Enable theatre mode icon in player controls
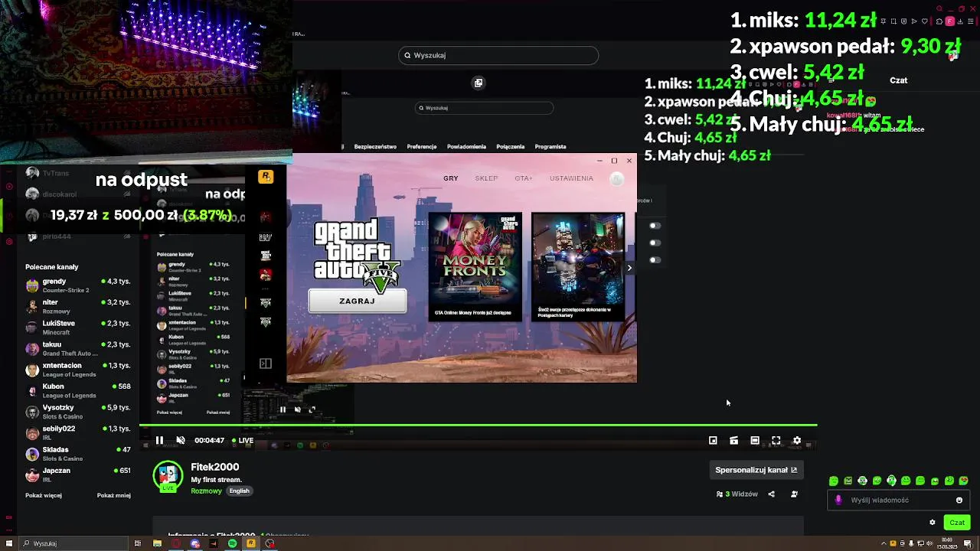The width and height of the screenshot is (980, 551). coord(755,440)
